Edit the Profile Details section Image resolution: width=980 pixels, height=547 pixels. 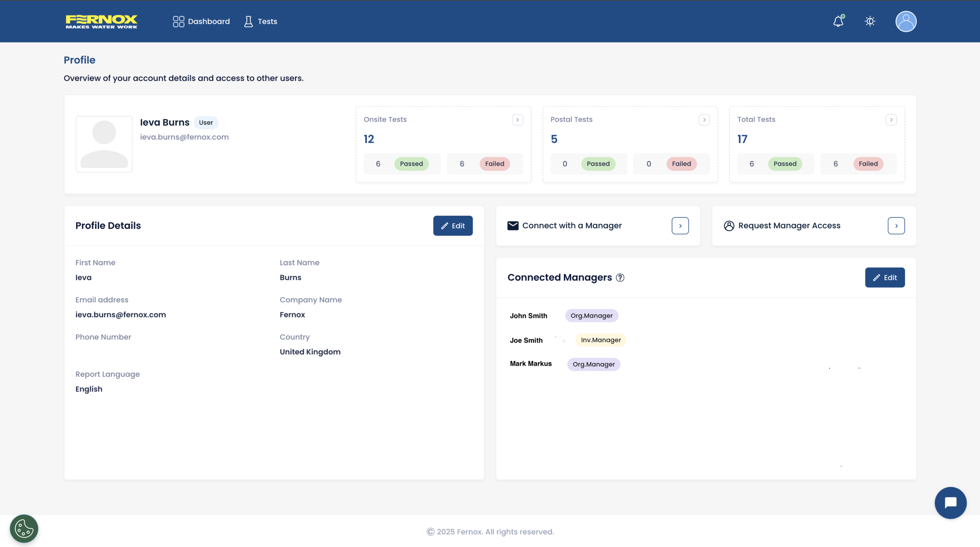[x=452, y=226]
